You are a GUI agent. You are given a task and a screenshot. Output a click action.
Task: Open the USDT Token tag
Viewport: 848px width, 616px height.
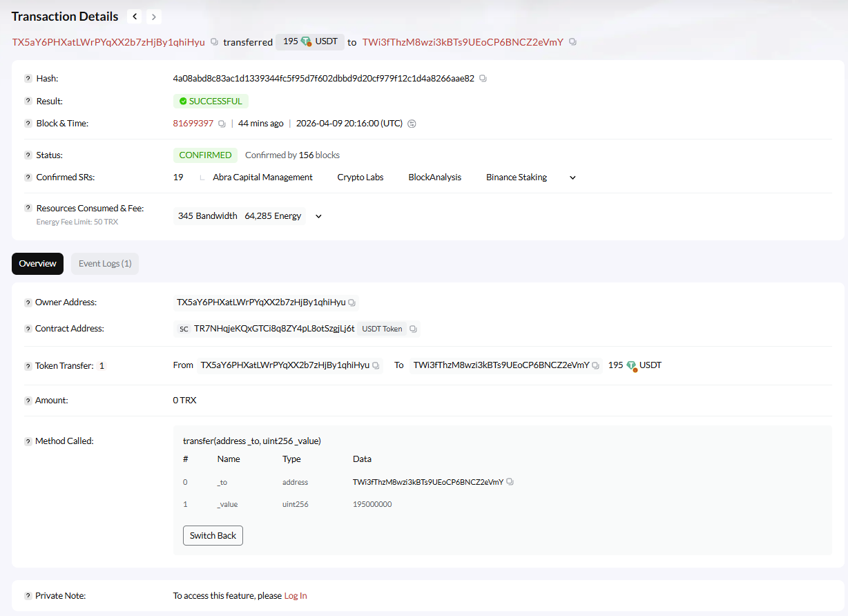383,329
